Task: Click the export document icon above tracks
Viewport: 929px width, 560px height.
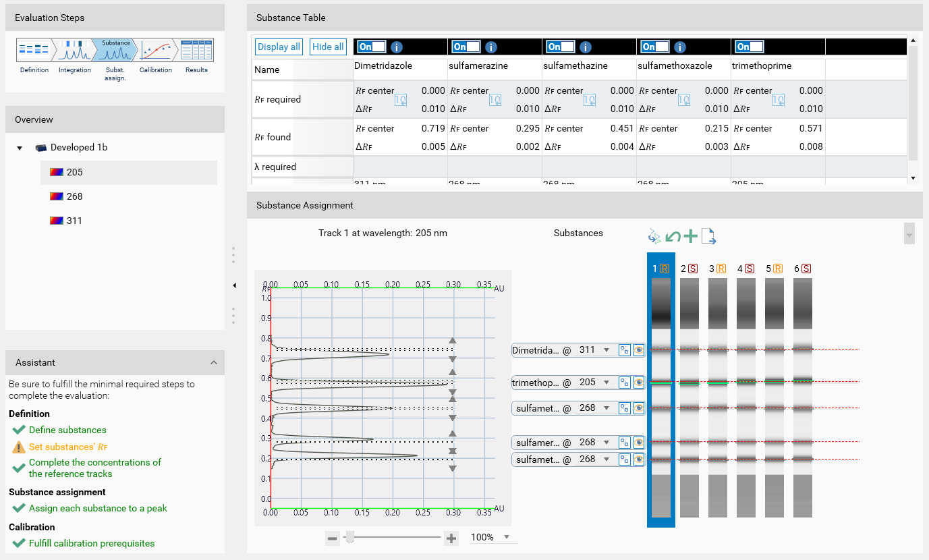Action: (x=708, y=236)
